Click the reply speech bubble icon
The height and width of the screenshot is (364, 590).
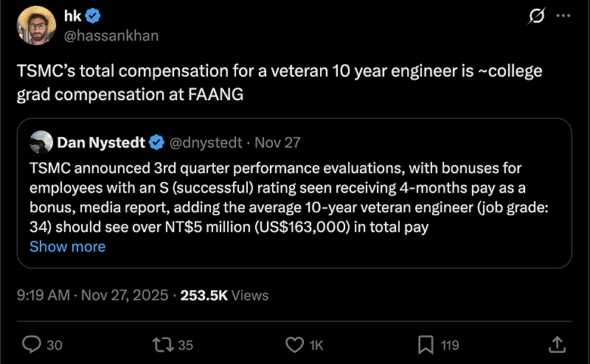[x=32, y=344]
